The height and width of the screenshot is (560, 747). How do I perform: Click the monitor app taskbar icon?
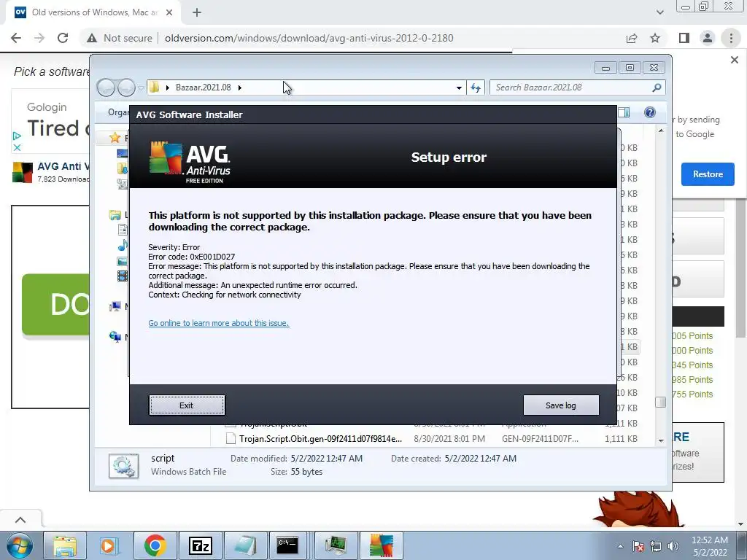(336, 545)
